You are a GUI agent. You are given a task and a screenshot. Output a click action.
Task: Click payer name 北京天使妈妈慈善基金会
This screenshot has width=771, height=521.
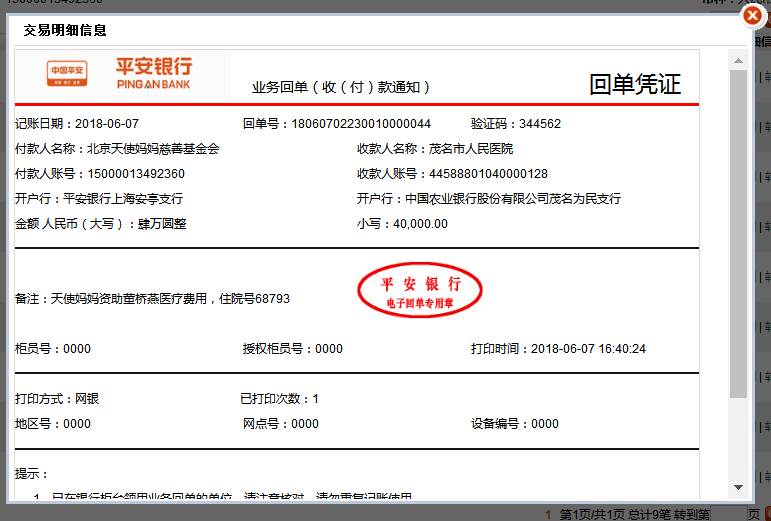click(x=153, y=148)
